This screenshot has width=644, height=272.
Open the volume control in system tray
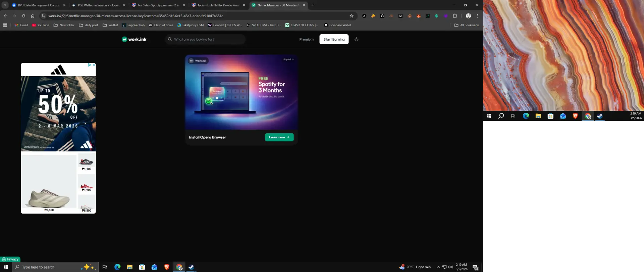tap(450, 267)
